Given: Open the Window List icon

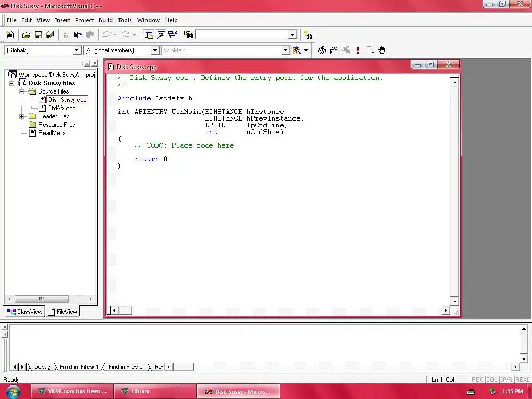Looking at the screenshot, I should [172, 35].
